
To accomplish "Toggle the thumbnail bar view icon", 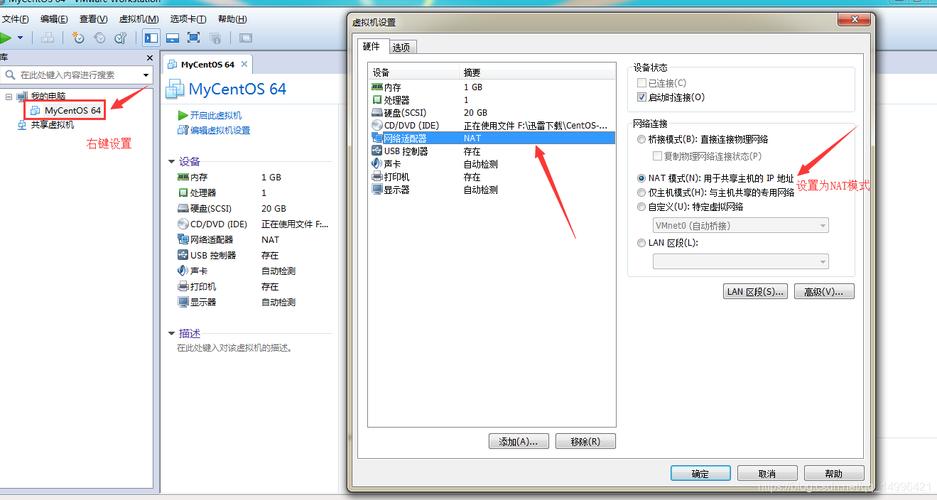I will pyautogui.click(x=173, y=38).
